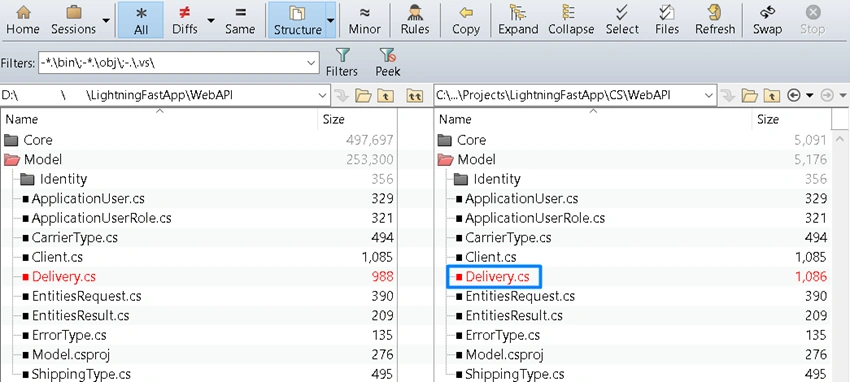
Task: Click the left folder path field
Action: pyautogui.click(x=159, y=96)
